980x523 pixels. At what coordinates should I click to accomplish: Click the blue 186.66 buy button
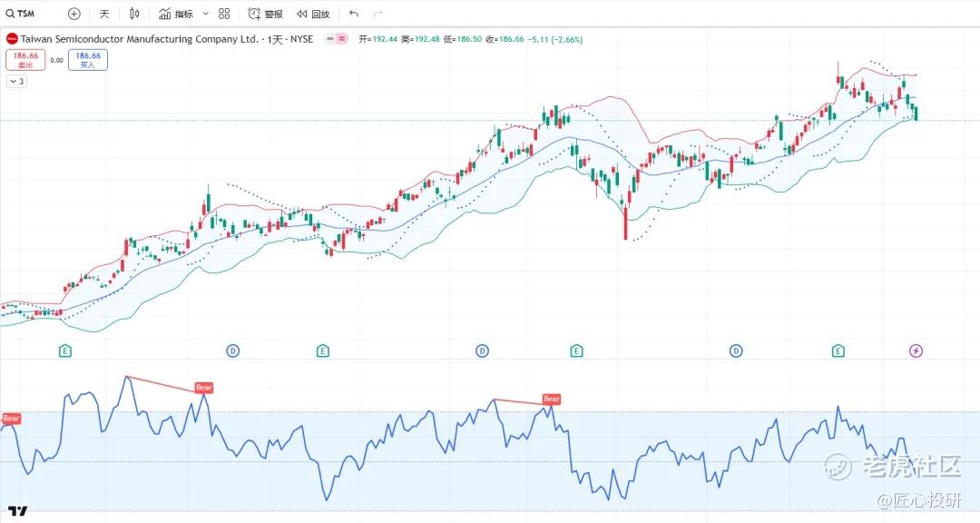(87, 60)
